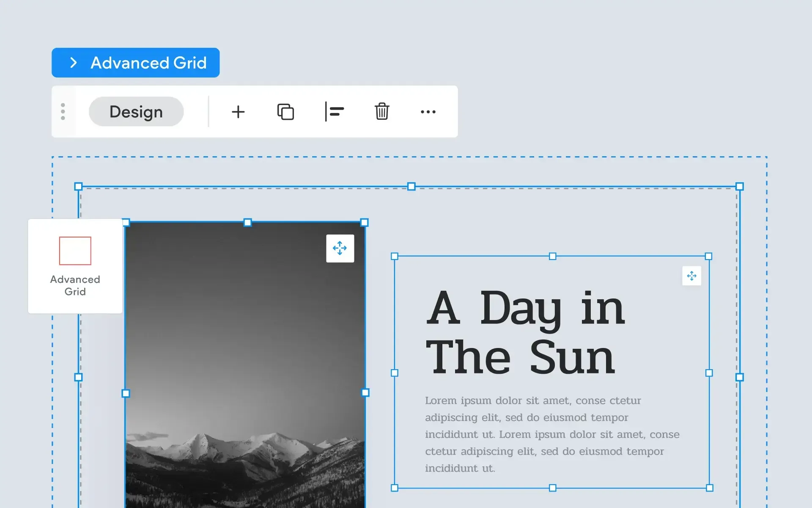Viewport: 812px width, 508px height.
Task: Click the top-center handle of the outer grid
Action: (411, 186)
